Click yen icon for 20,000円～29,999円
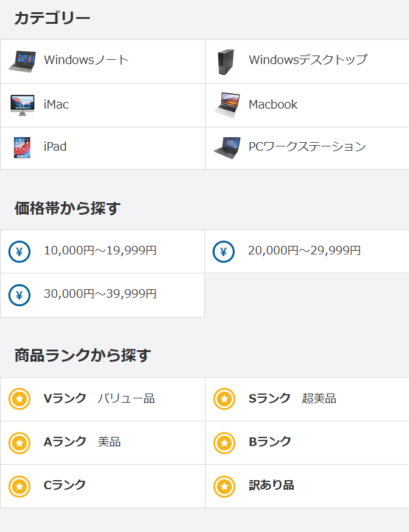The image size is (409, 532). [x=224, y=251]
